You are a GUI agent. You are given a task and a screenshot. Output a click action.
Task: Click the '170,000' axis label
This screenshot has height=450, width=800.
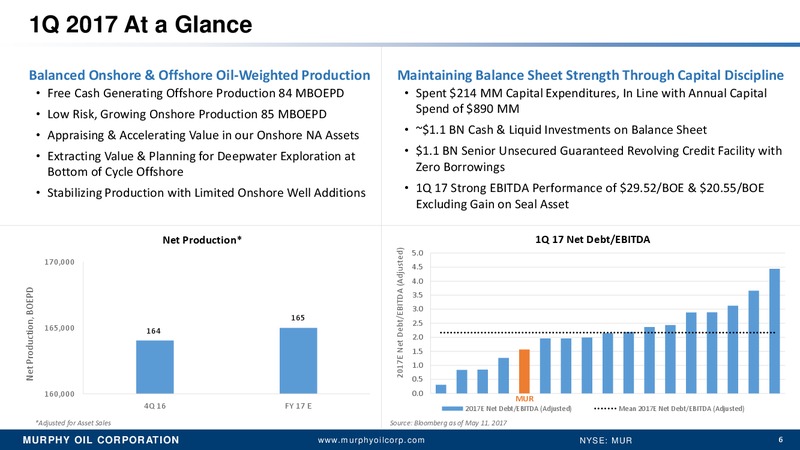point(59,262)
